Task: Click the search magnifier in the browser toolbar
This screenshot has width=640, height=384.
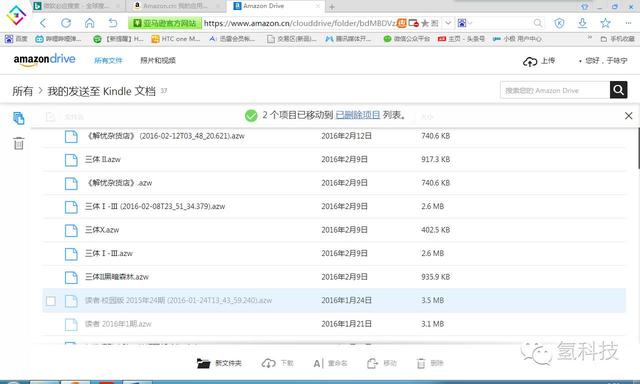Action: pos(538,23)
